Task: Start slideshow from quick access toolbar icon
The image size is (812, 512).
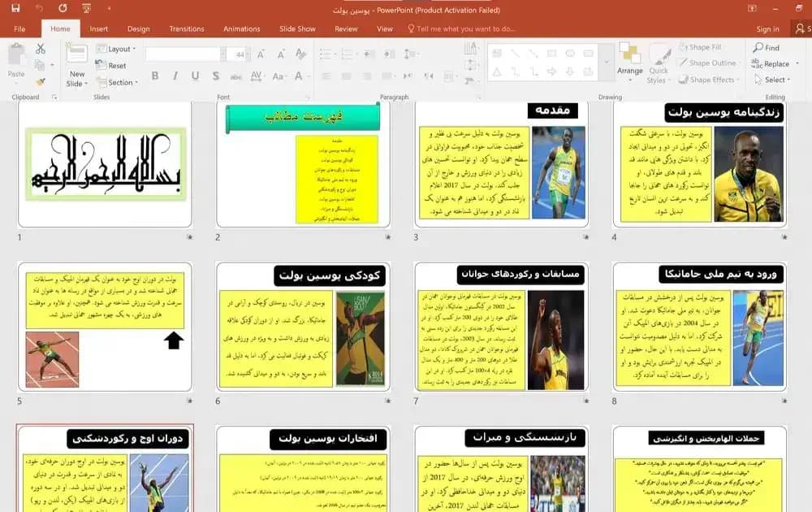Action: [x=87, y=8]
